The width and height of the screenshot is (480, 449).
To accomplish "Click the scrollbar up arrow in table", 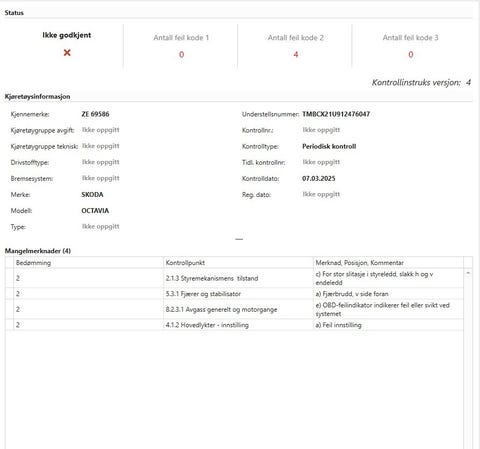I will click(468, 273).
